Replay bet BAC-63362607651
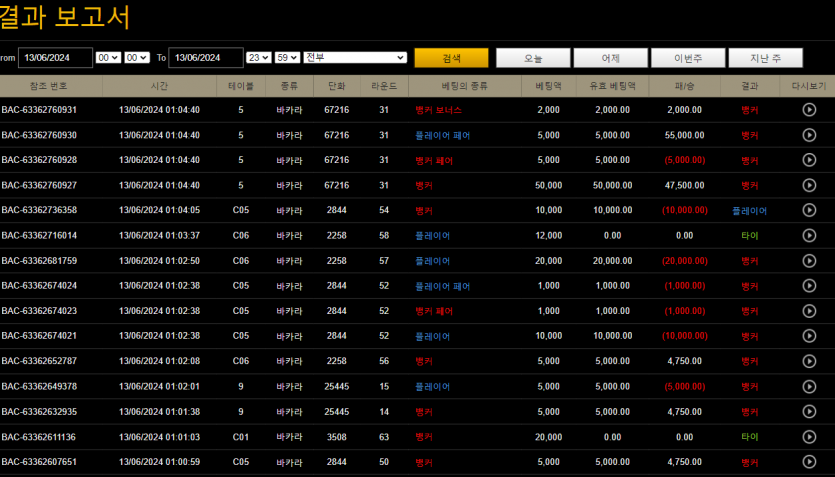Screen dimensions: 835x477 tap(809, 462)
